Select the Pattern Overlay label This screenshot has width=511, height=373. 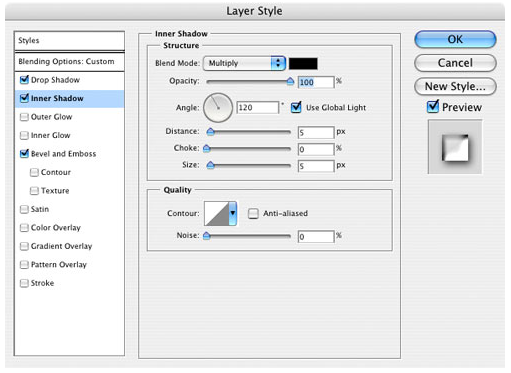(x=59, y=265)
